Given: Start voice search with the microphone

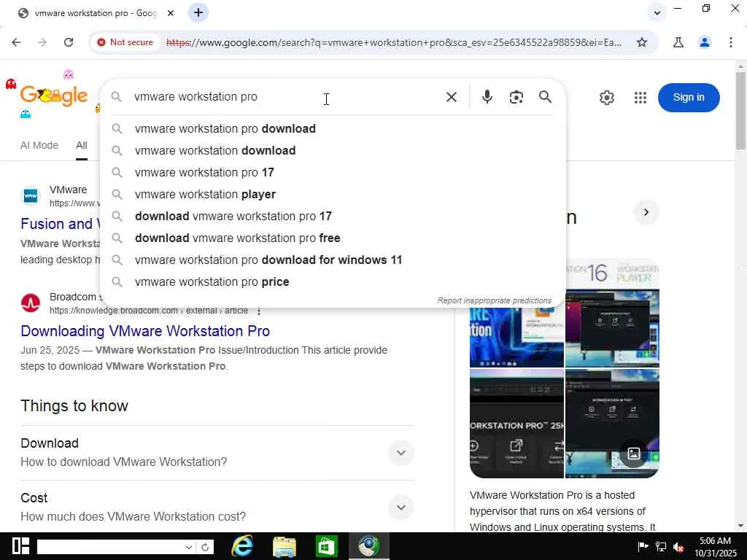Looking at the screenshot, I should pyautogui.click(x=487, y=97).
